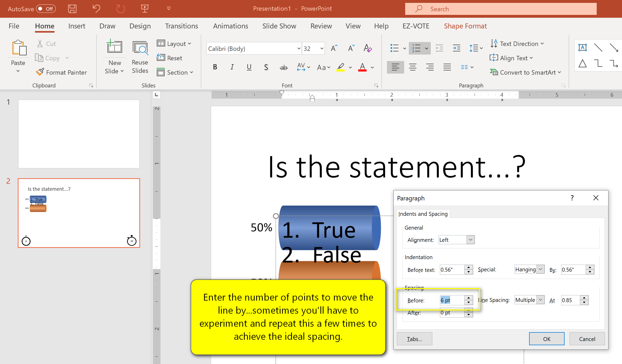Click the Save icon in title bar

[72, 9]
